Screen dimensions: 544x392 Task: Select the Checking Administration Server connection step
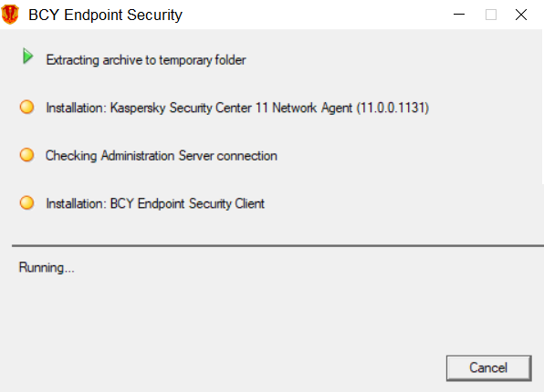click(x=162, y=156)
